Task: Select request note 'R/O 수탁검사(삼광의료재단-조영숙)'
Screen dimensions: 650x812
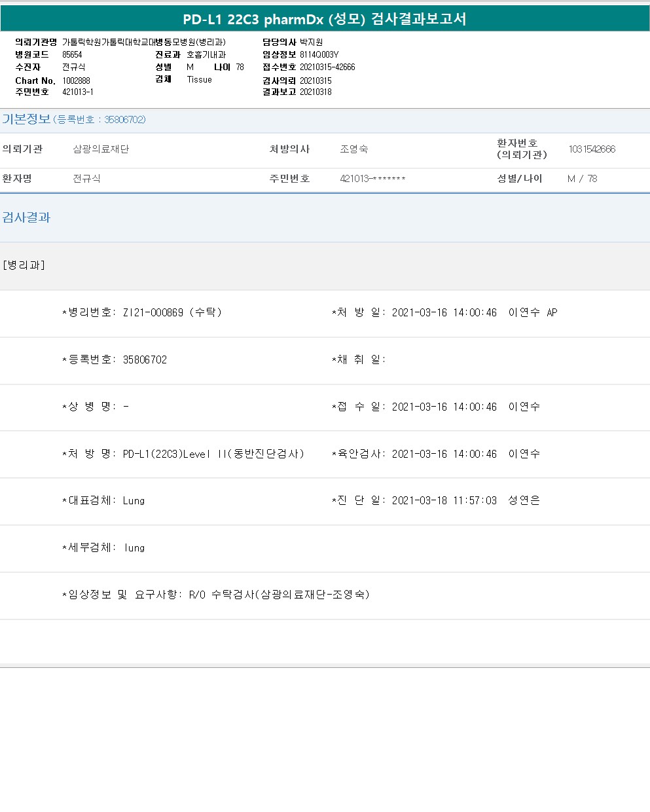Action: [280, 595]
